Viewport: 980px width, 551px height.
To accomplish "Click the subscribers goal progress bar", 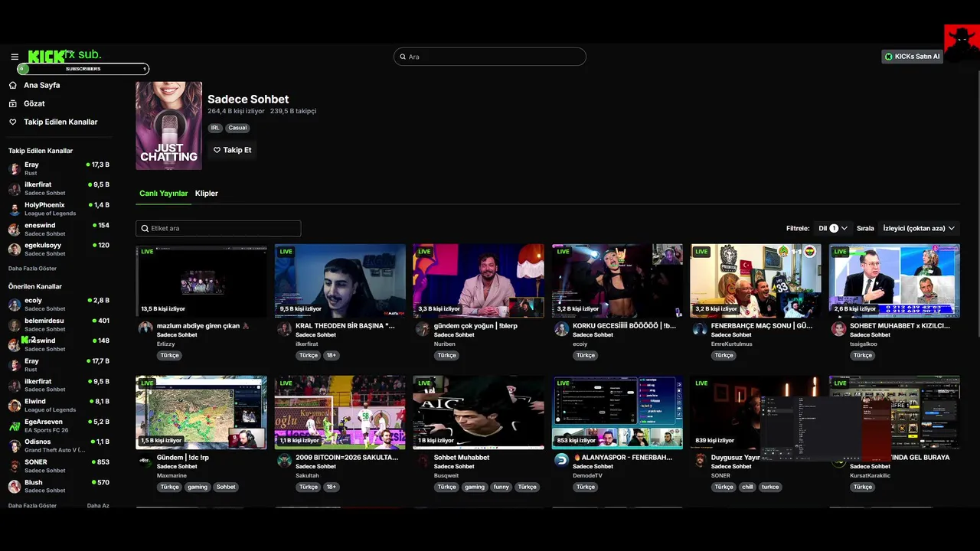I will click(83, 69).
